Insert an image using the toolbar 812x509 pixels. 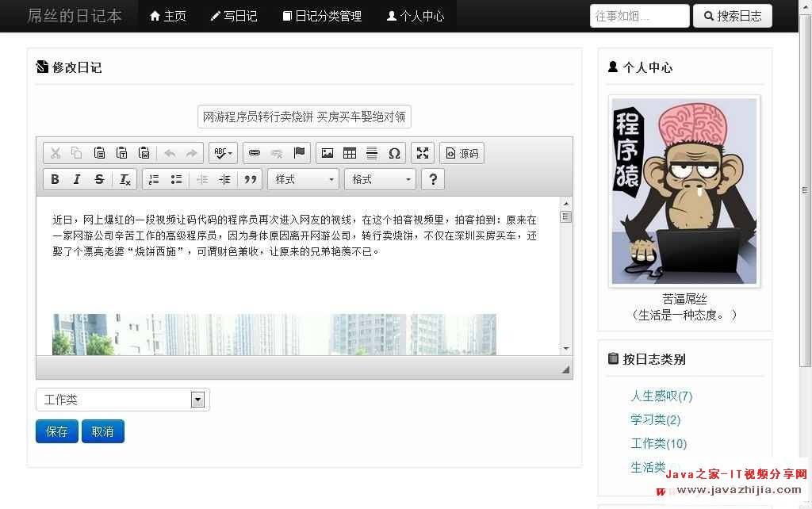point(327,153)
